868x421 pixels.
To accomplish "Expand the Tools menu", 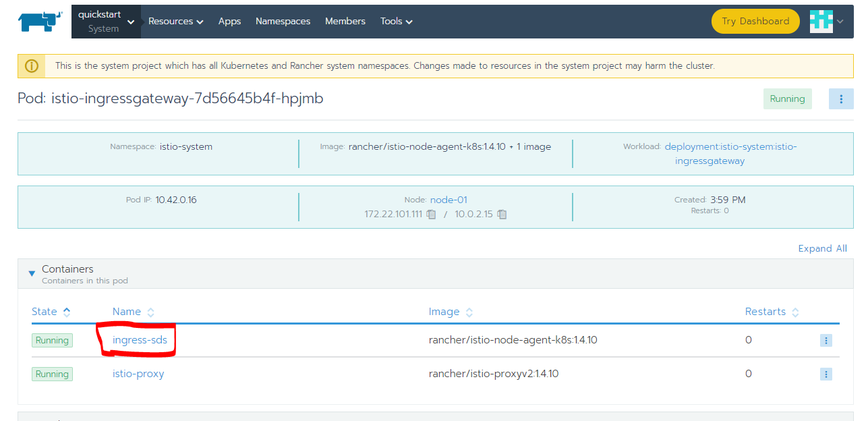I will [397, 22].
